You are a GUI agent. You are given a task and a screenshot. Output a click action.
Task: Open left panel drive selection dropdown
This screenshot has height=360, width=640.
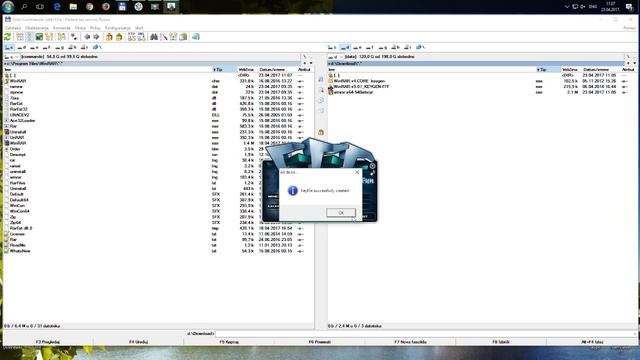(11, 57)
